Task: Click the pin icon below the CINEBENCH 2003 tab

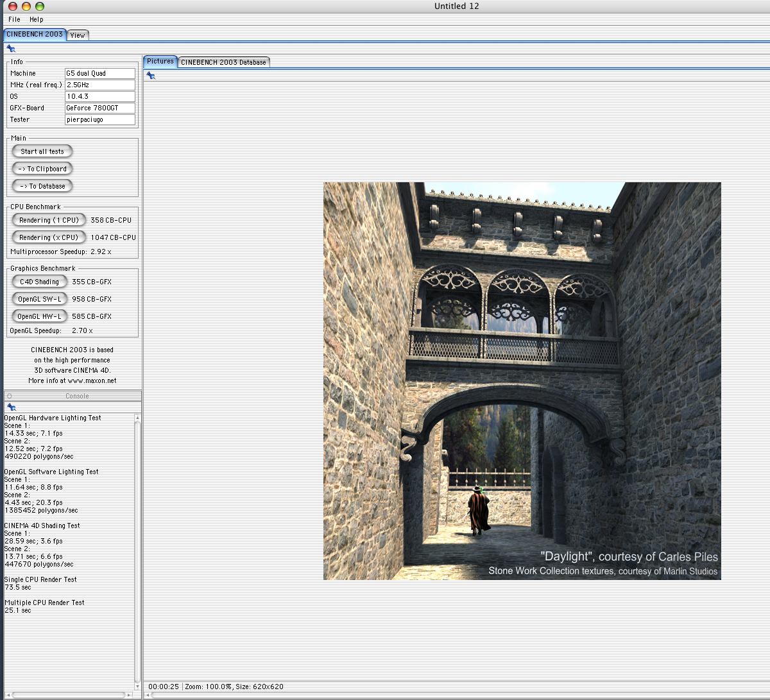Action: click(x=11, y=49)
